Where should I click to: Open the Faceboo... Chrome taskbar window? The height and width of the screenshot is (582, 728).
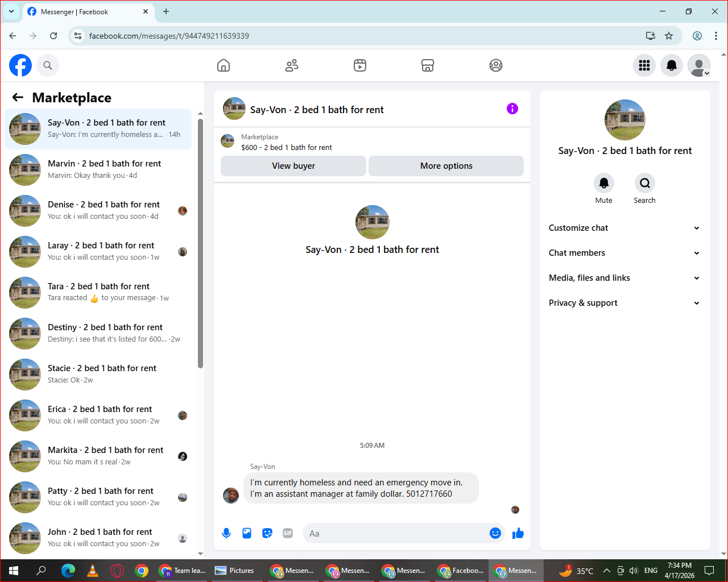click(461, 571)
